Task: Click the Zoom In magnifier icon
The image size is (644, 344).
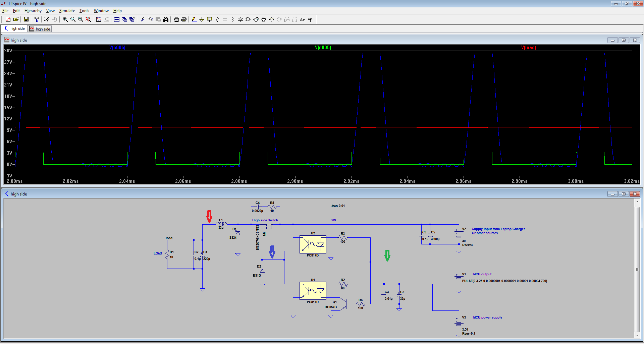Action: pyautogui.click(x=65, y=19)
